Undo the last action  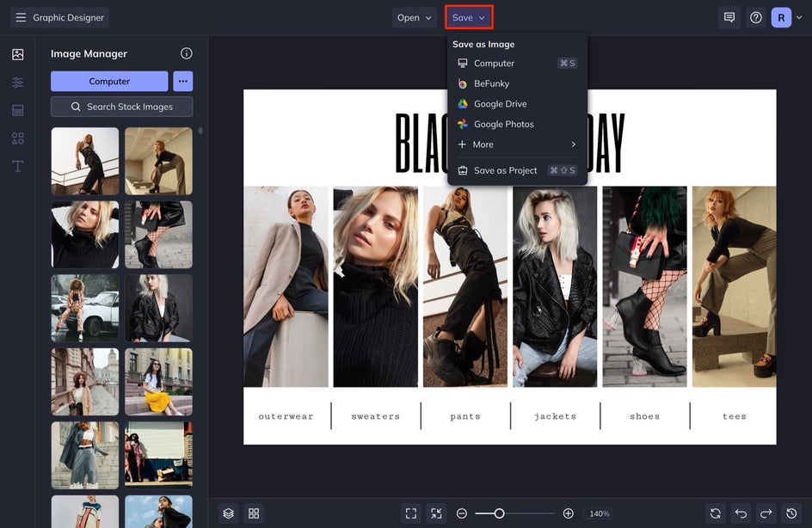741,513
